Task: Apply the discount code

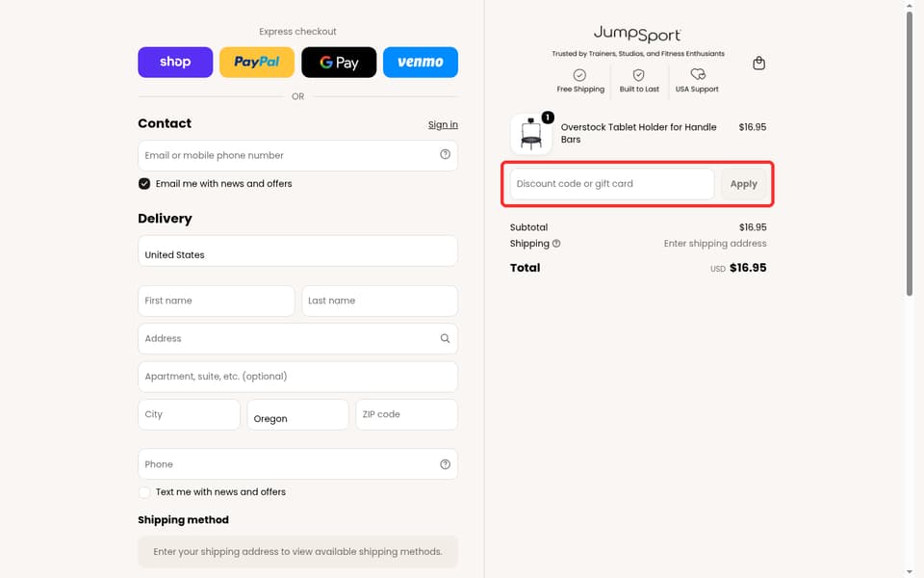Action: point(744,184)
